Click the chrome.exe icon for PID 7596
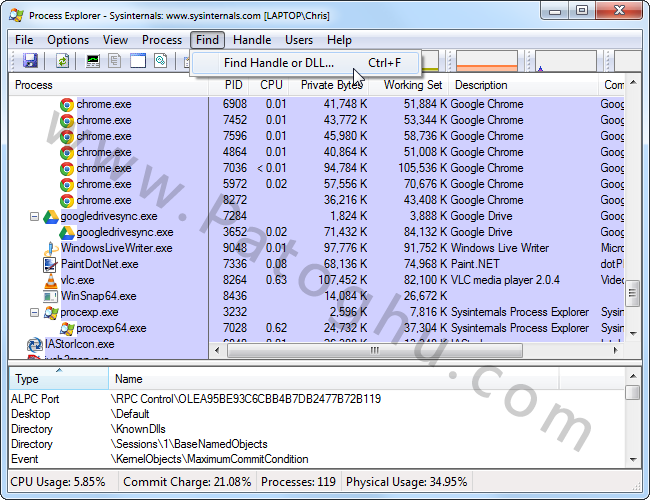The height and width of the screenshot is (500, 650). 67,136
